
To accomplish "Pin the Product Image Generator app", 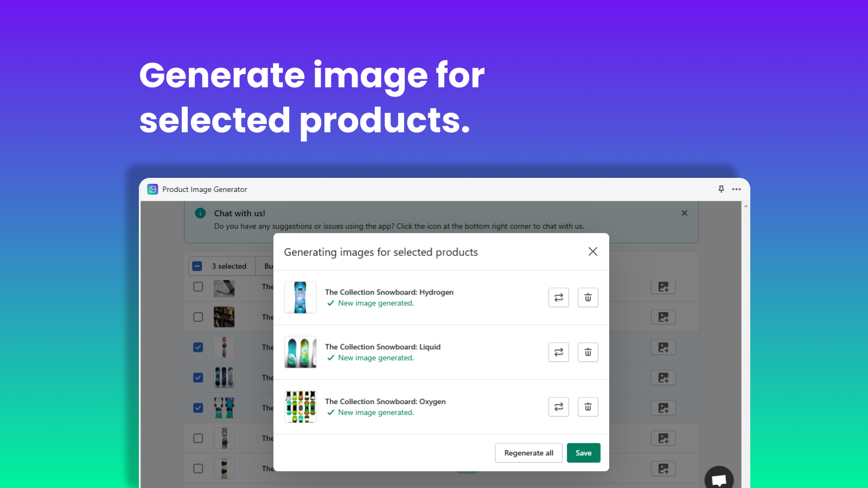I will pyautogui.click(x=721, y=189).
